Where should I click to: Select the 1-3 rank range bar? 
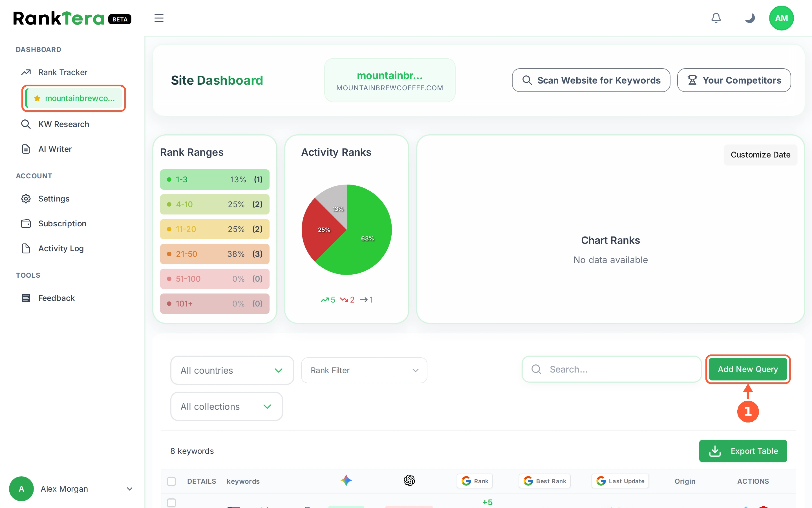click(x=215, y=179)
